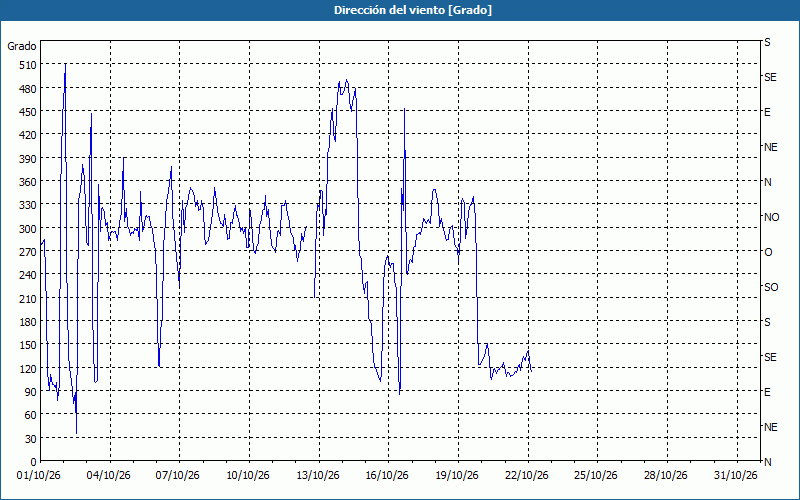This screenshot has width=800, height=500.
Task: Click the 'SO' compass direction label
Action: 771,287
